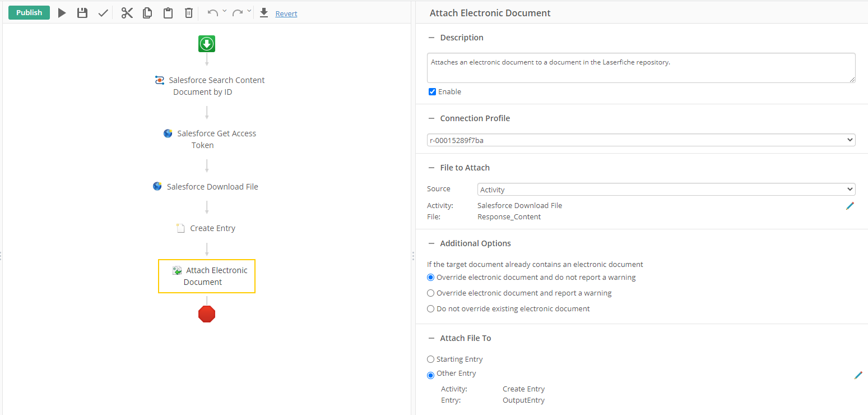Paste activity using the clipboard icon
Viewport: 868px width, 415px height.
click(168, 13)
